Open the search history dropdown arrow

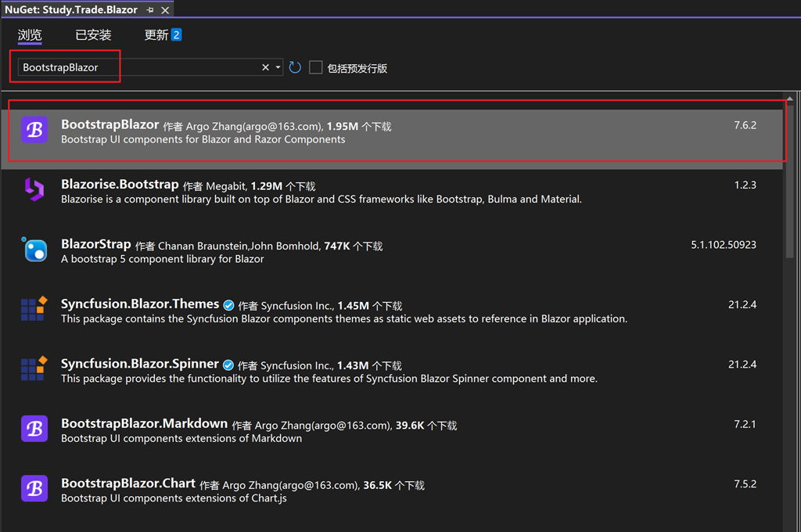click(x=278, y=67)
